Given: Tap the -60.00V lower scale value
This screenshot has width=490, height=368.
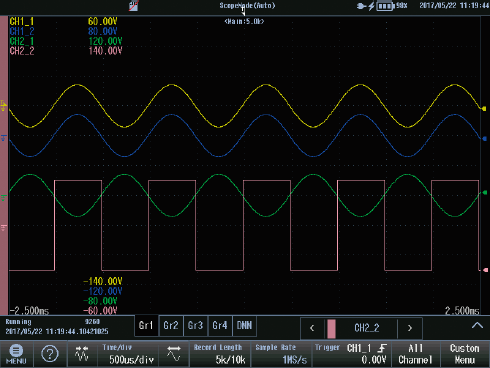Looking at the screenshot, I should pos(100,311).
